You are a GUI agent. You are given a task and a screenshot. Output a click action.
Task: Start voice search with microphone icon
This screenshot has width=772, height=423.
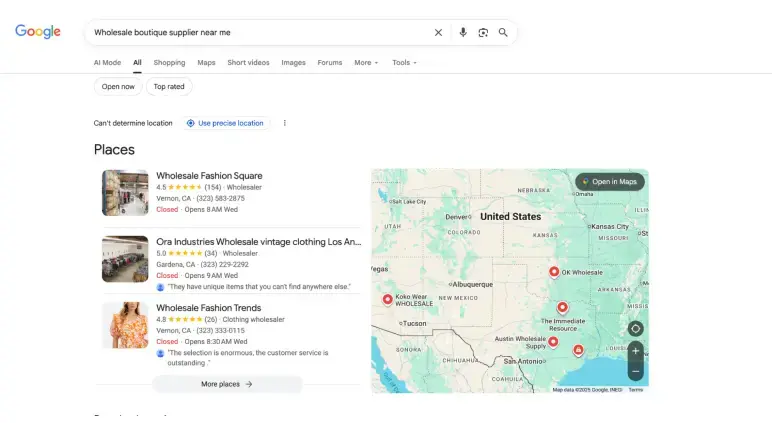coord(462,32)
